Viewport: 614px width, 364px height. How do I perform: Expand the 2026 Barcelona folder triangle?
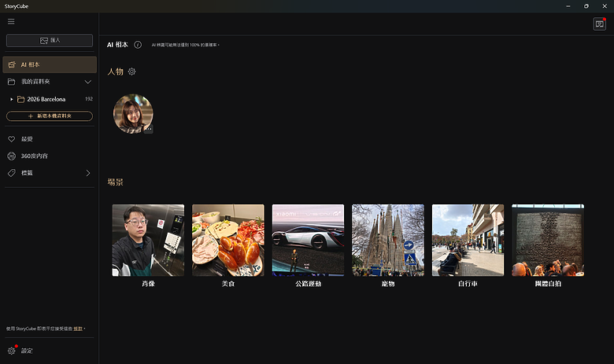(x=11, y=99)
